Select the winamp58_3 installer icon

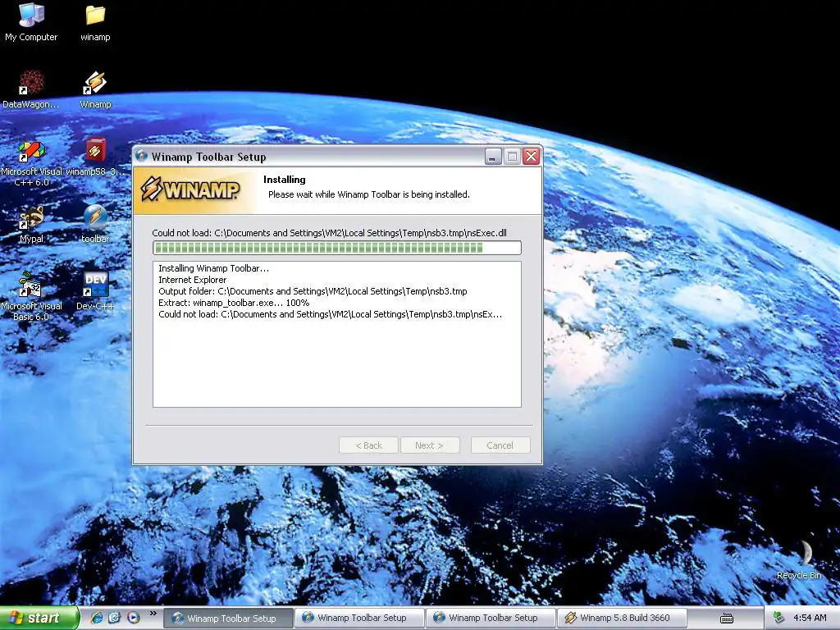(x=95, y=157)
